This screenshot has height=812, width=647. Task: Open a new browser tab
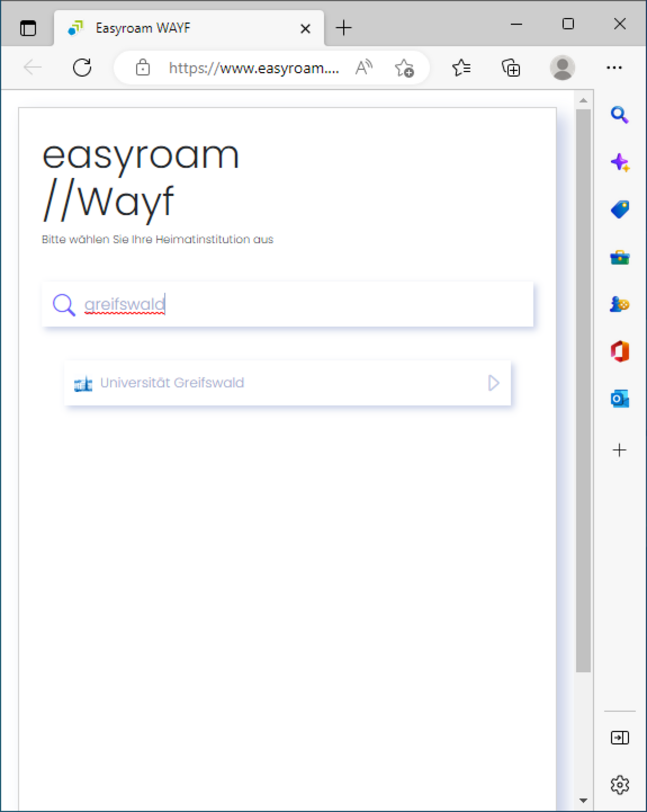coord(343,28)
